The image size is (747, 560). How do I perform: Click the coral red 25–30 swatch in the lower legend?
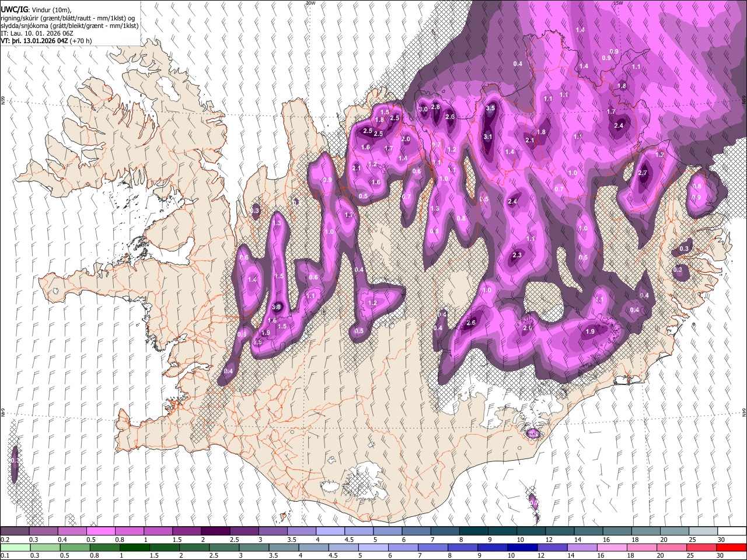(701, 548)
